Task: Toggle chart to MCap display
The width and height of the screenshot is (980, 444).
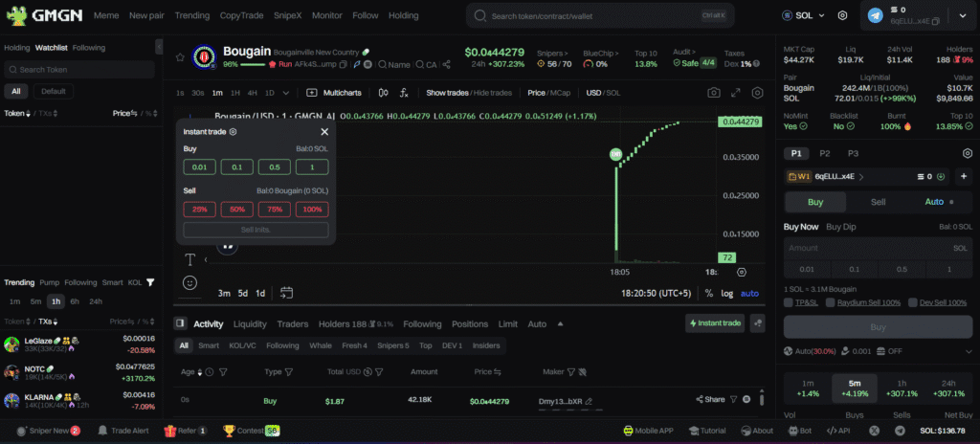Action: point(561,93)
